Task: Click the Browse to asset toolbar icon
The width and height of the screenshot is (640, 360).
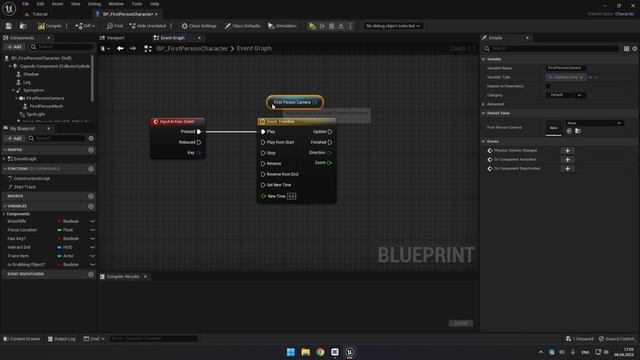Action: click(23, 26)
